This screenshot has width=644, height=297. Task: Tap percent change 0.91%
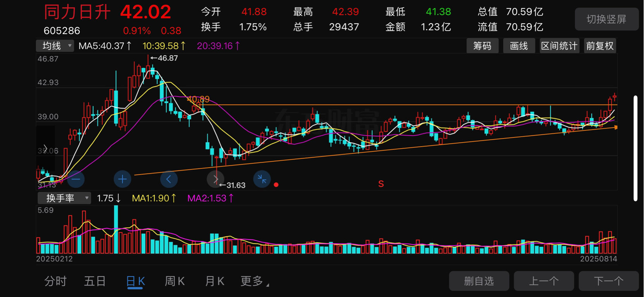tap(137, 31)
